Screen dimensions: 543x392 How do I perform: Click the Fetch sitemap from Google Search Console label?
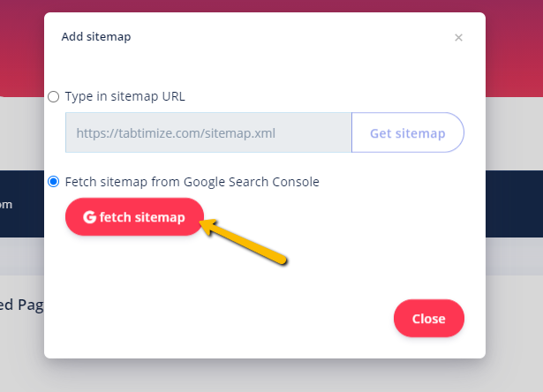[x=192, y=182]
